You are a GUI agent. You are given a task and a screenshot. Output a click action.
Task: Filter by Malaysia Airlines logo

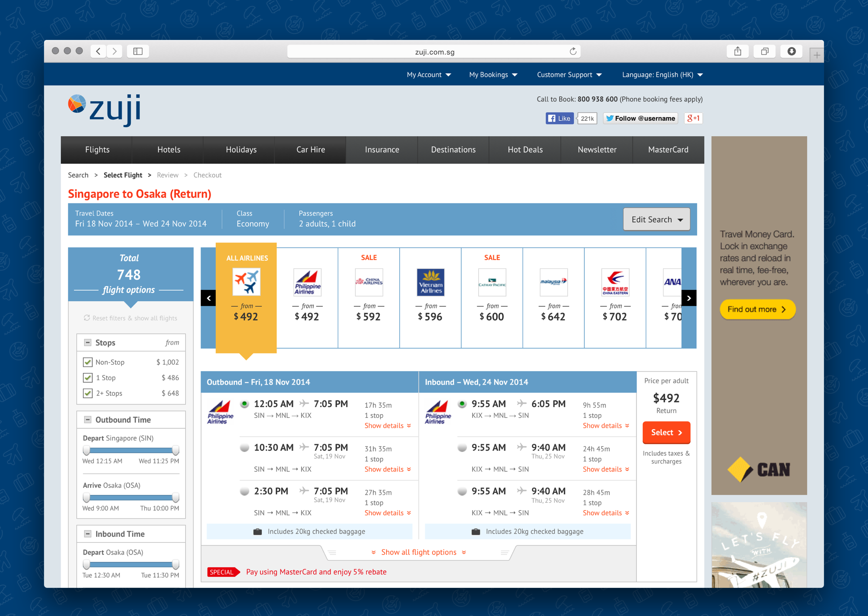[554, 282]
